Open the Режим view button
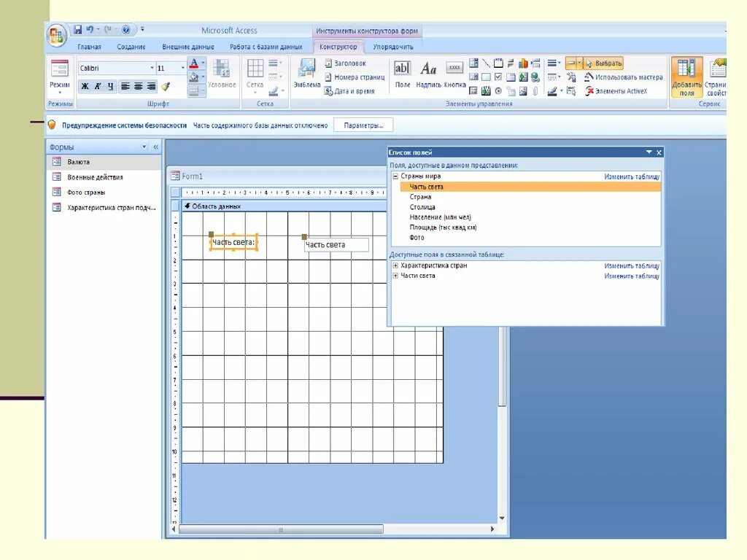 (x=60, y=77)
